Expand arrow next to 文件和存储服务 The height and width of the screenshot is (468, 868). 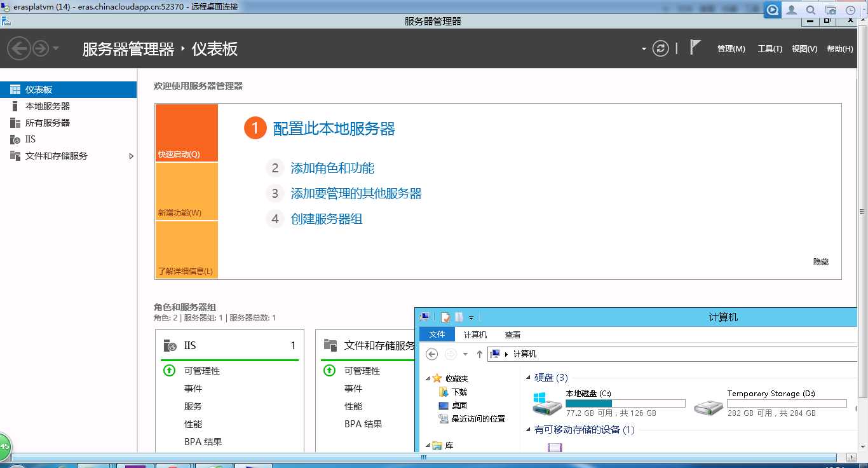(132, 156)
